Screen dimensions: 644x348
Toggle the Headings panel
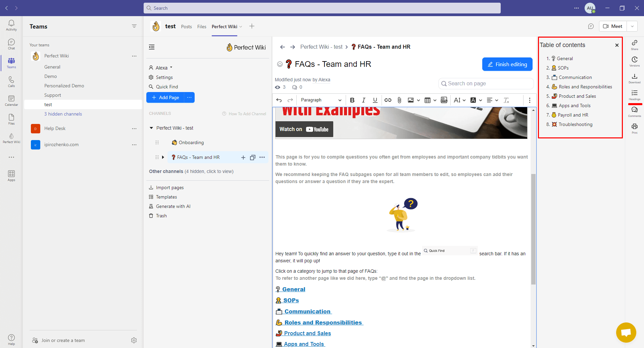pyautogui.click(x=634, y=95)
